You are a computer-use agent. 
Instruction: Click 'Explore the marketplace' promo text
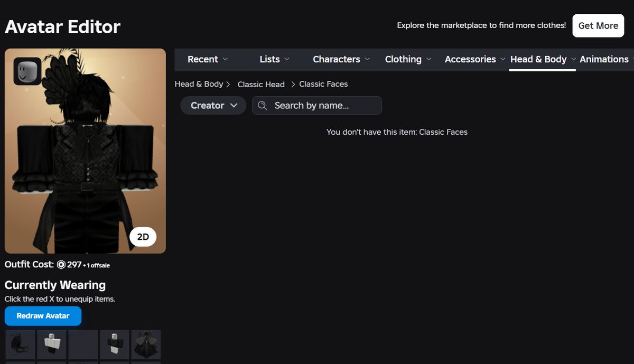click(481, 25)
